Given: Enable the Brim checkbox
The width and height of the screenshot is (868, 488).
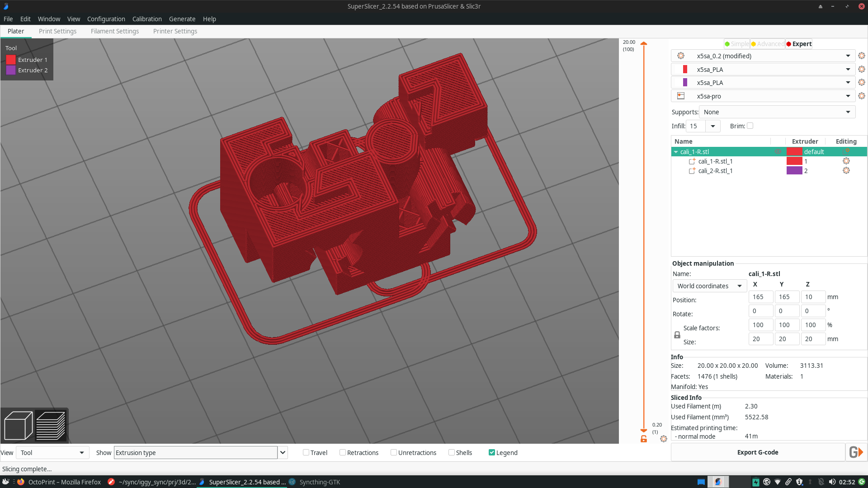Looking at the screenshot, I should (x=750, y=126).
